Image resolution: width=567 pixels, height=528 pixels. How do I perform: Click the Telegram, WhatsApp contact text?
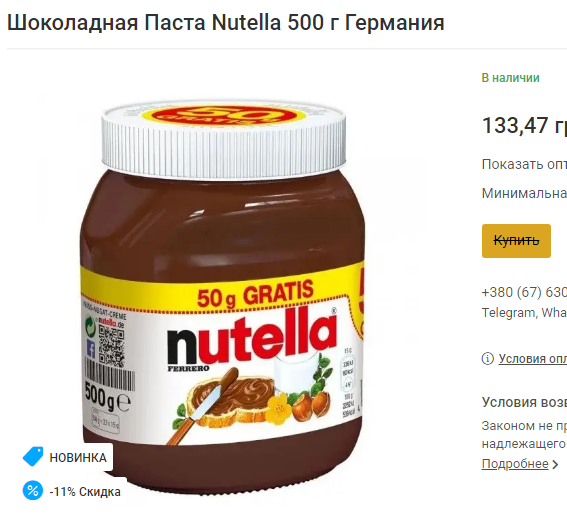[x=524, y=312]
